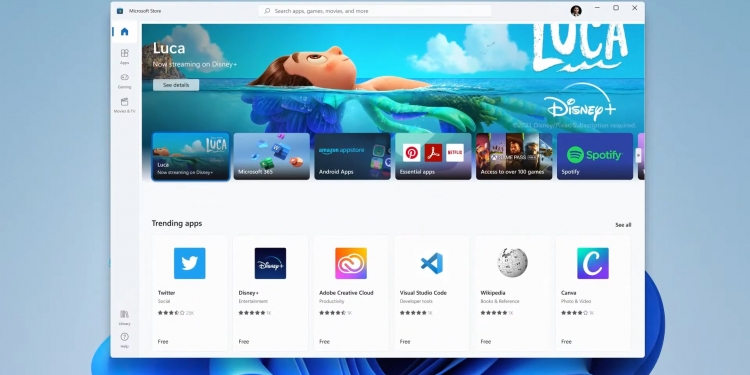Minimize the Microsoft Store window
The image size is (750, 375).
(597, 8)
